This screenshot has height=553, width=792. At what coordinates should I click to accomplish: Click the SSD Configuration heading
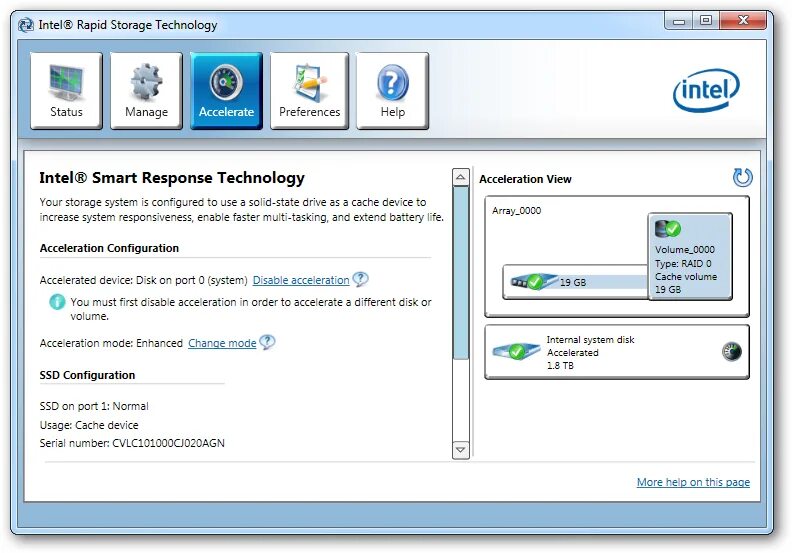87,375
